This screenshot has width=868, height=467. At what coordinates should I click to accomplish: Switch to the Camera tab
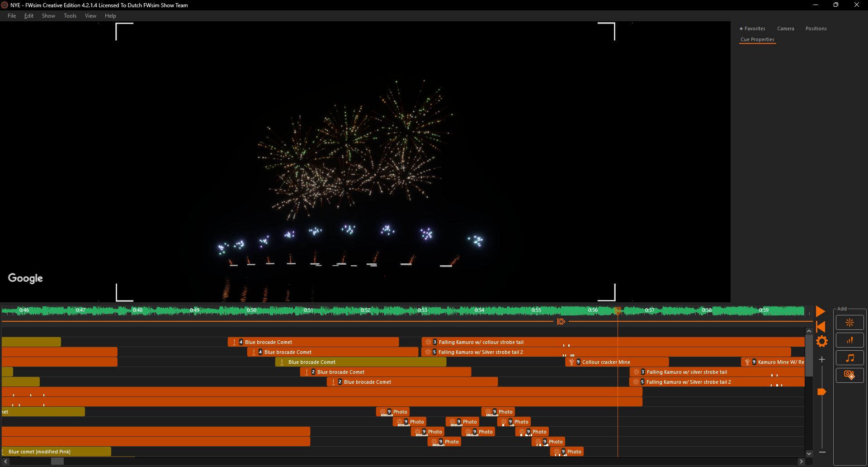click(785, 29)
